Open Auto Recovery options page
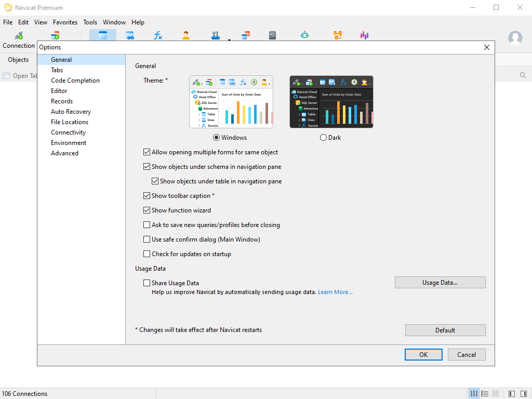This screenshot has height=399, width=532. point(82,112)
